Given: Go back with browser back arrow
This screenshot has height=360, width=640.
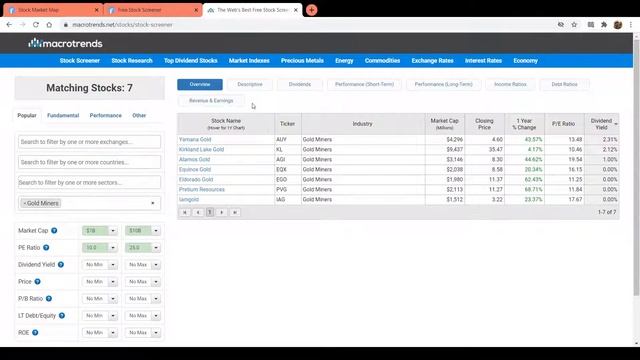Looking at the screenshot, I should pyautogui.click(x=9, y=25).
